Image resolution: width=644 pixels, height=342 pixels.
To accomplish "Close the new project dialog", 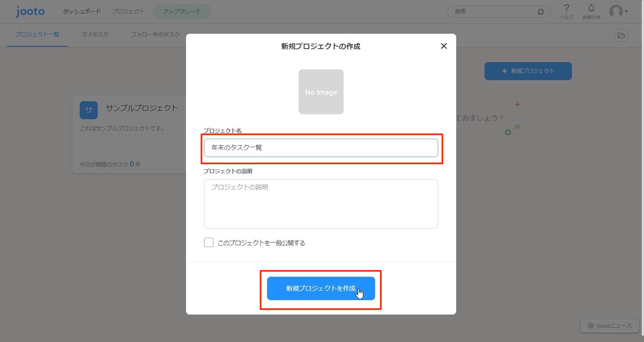I will [x=444, y=46].
